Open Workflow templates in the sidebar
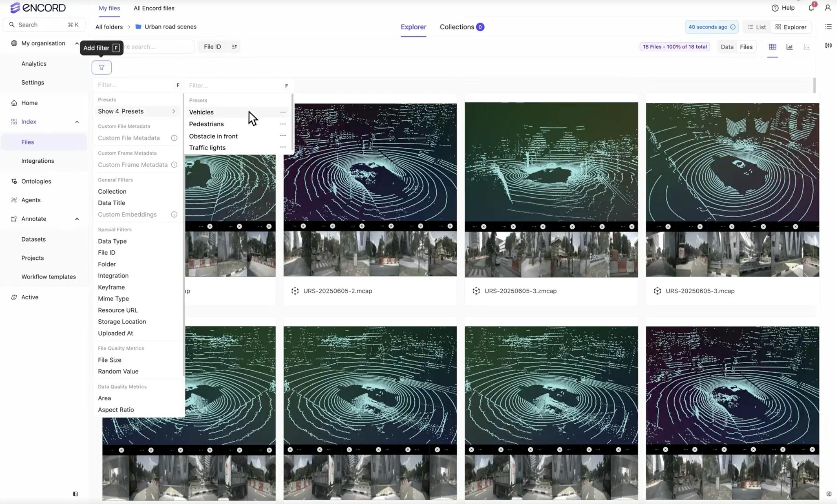 (48, 277)
